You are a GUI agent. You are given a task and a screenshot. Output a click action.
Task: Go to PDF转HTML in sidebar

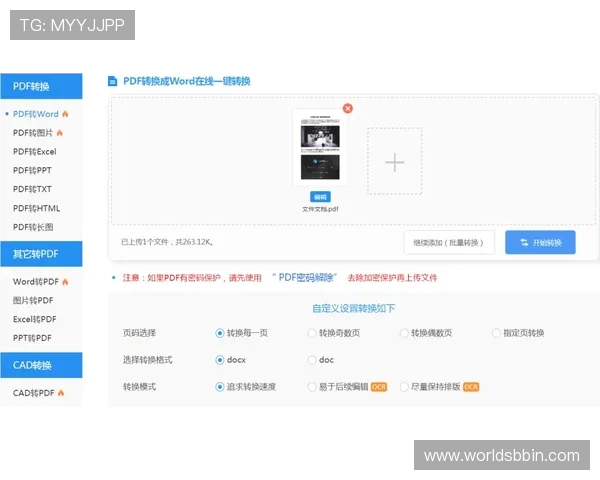(x=36, y=208)
